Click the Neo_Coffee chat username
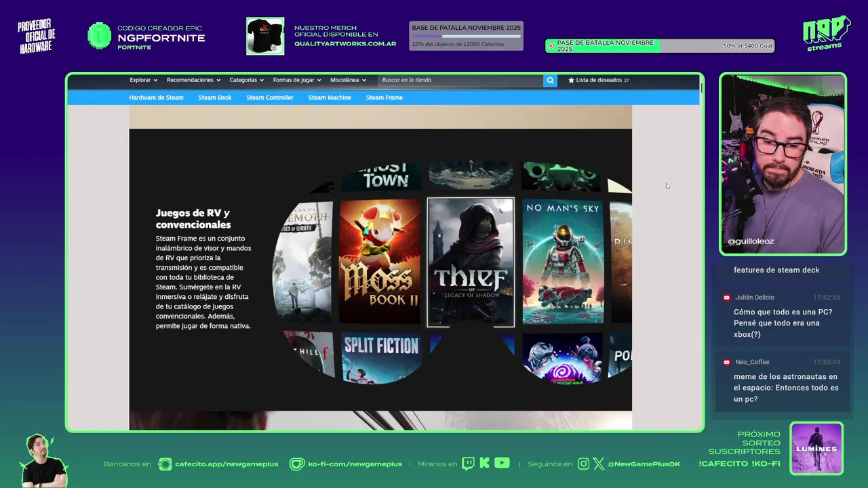This screenshot has width=868, height=488. click(752, 362)
